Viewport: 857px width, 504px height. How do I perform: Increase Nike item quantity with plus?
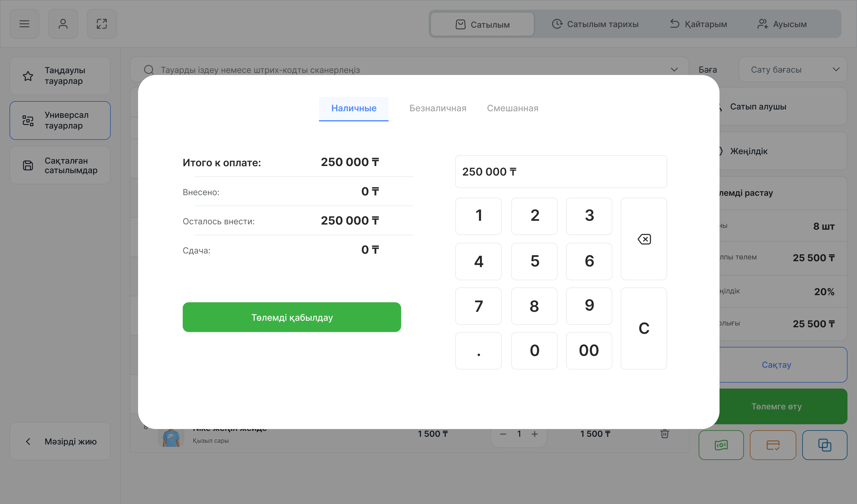click(535, 434)
